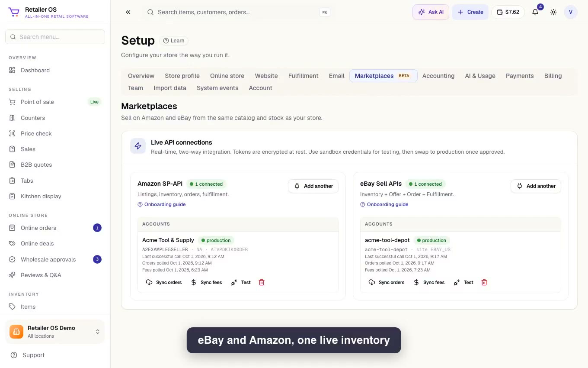Image resolution: width=588 pixels, height=368 pixels.
Task: Test the eBay account connection
Action: 463,282
